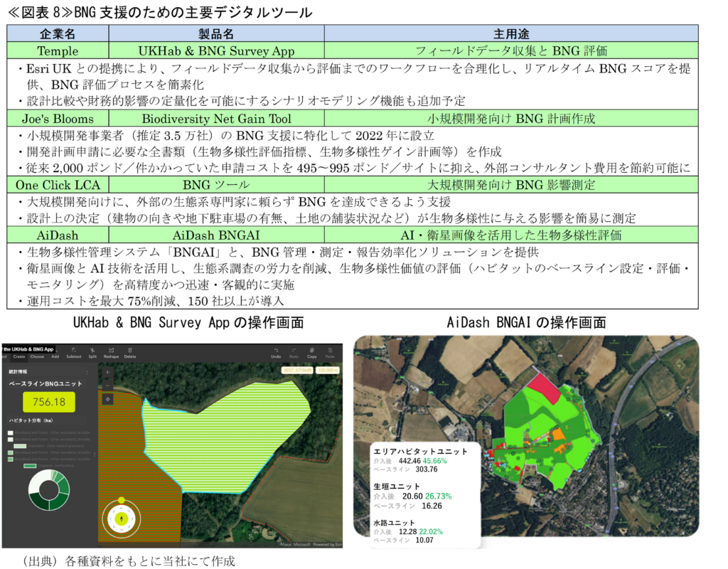Screen dimensions: 728x569
Task: Click the 主用途 column header
Action: point(511,34)
